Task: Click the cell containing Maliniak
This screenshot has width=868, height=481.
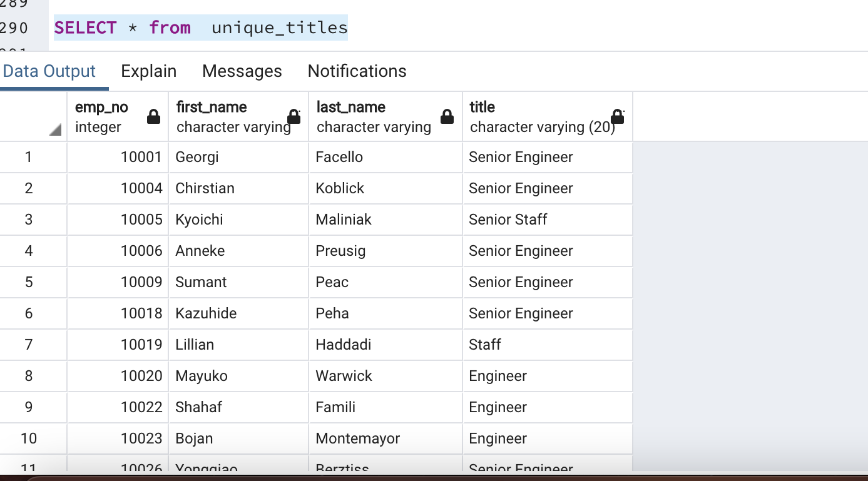Action: [385, 220]
